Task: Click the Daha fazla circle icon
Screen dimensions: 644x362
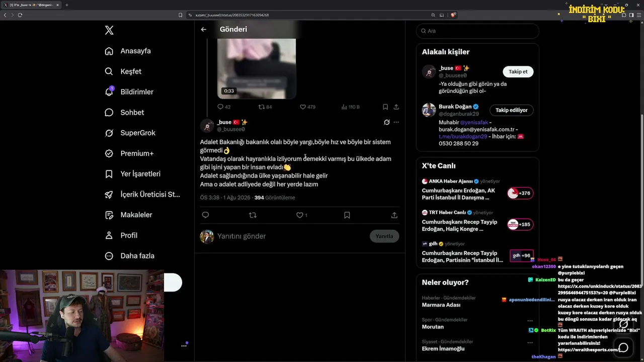Action: coord(109,256)
